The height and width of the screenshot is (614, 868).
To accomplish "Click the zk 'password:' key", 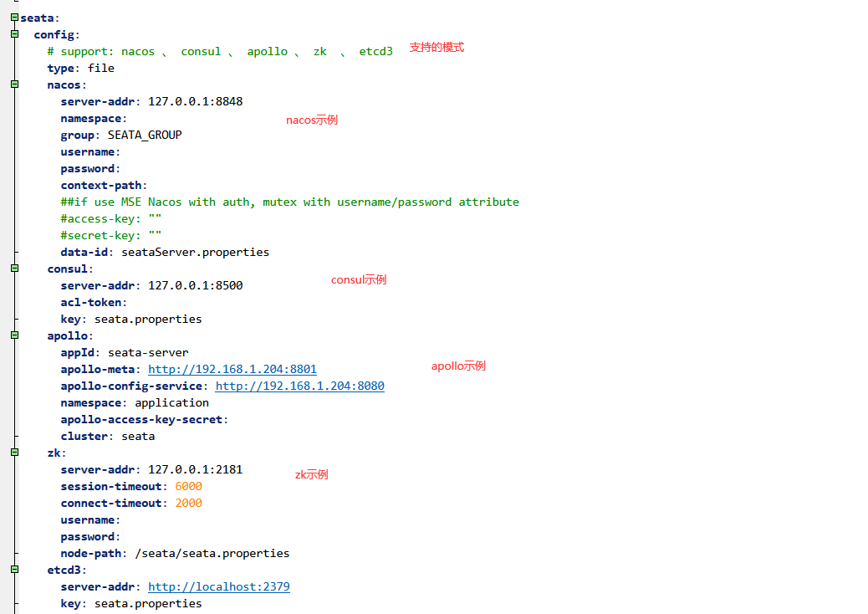I will tap(90, 536).
